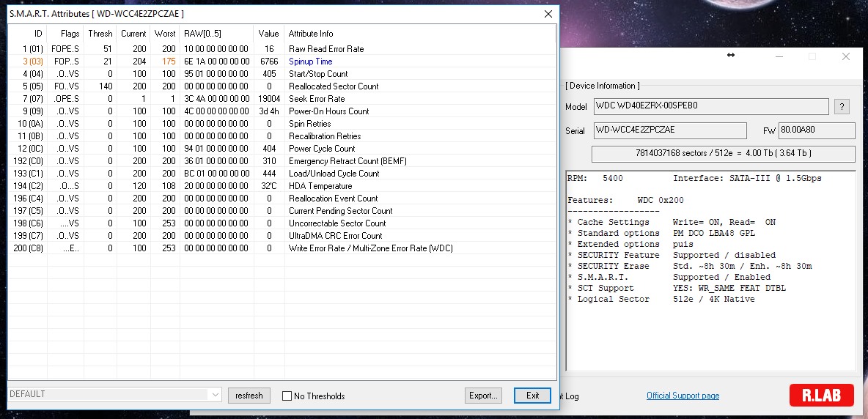Click the Model field WDC WD40EZRX-00SPEB0
The height and width of the screenshot is (419, 868).
[x=711, y=107]
